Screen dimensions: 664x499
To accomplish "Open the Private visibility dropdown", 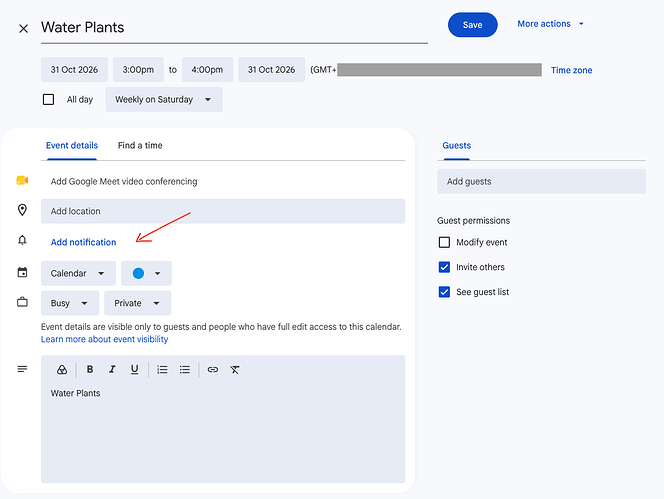I will pyautogui.click(x=138, y=303).
